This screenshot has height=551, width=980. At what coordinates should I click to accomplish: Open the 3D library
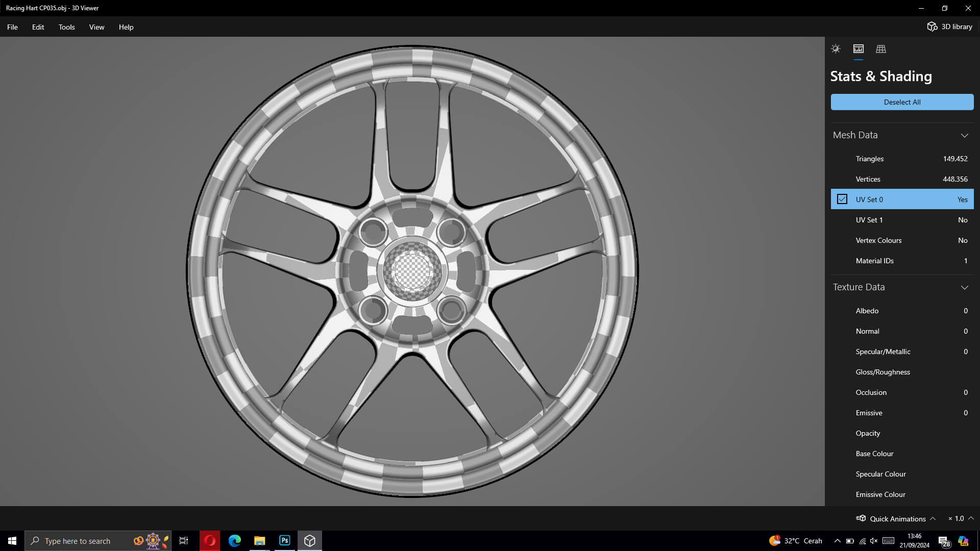coord(949,27)
